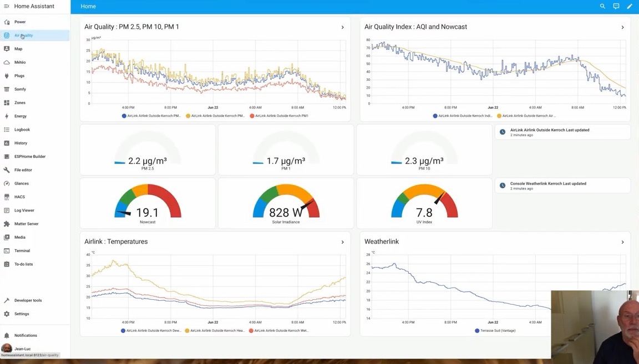Open the Developer tools hammer icon
639x364 pixels.
[x=7, y=300]
